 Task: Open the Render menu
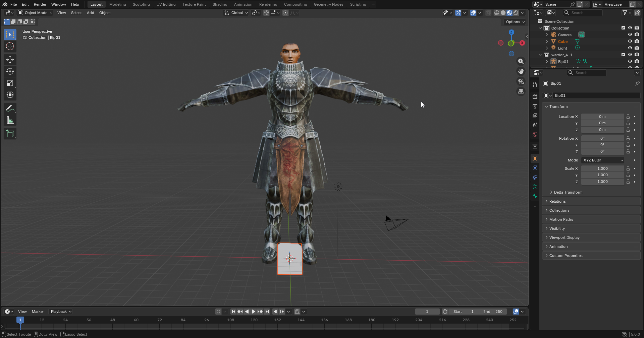pyautogui.click(x=40, y=4)
